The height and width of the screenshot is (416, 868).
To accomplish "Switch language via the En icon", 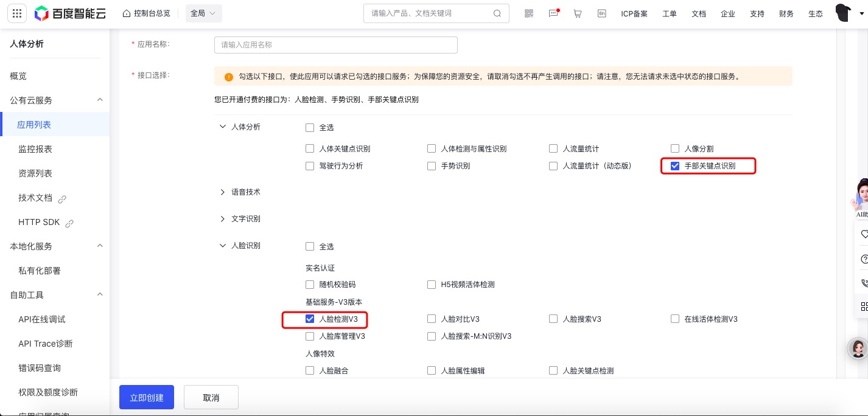I will click(x=602, y=13).
